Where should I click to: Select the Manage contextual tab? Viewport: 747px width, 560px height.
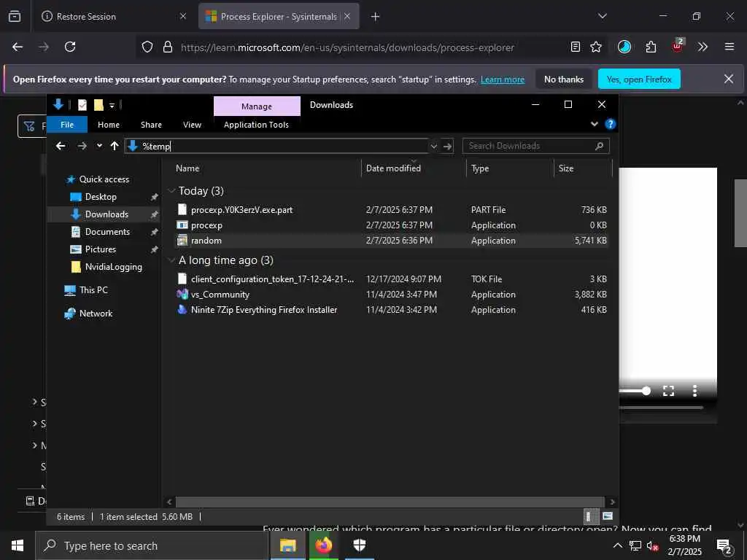257,106
